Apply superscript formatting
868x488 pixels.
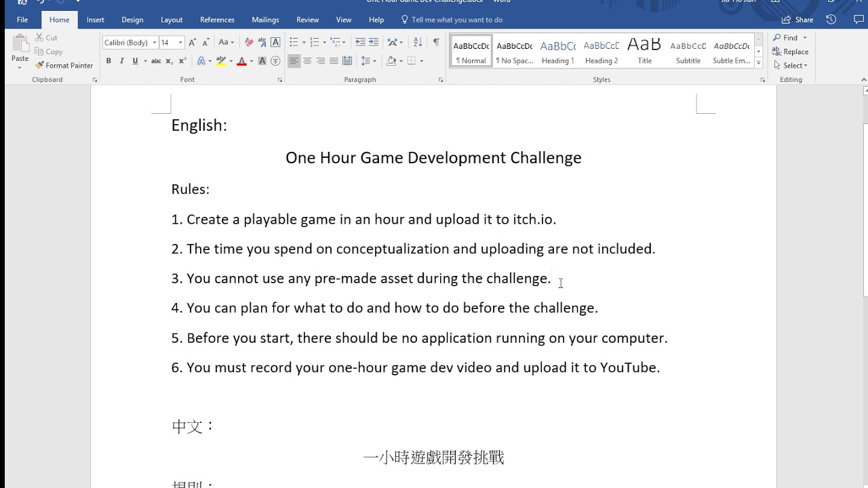(182, 61)
